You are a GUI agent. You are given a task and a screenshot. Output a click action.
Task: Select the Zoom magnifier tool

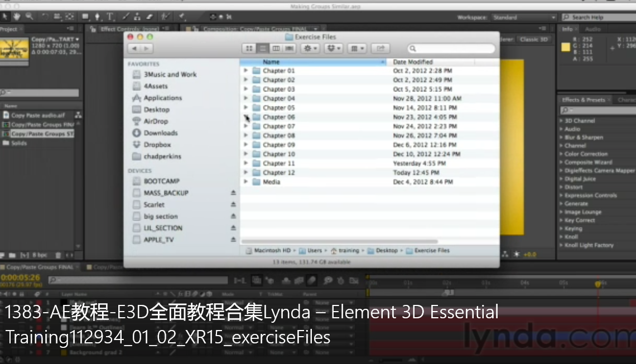click(x=29, y=17)
